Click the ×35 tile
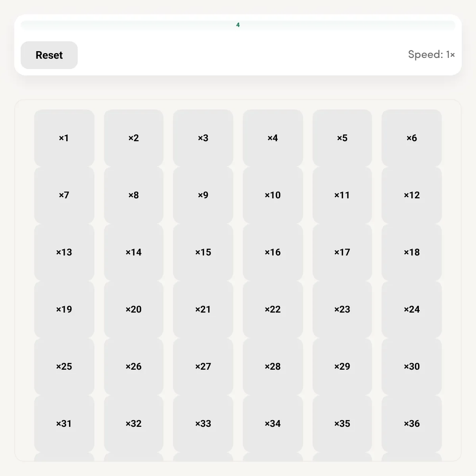 342,424
